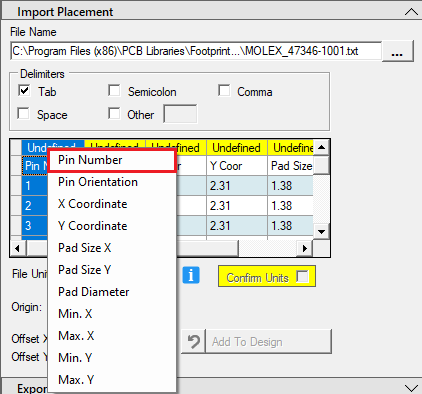Click the table scroll up arrow

coord(321,147)
